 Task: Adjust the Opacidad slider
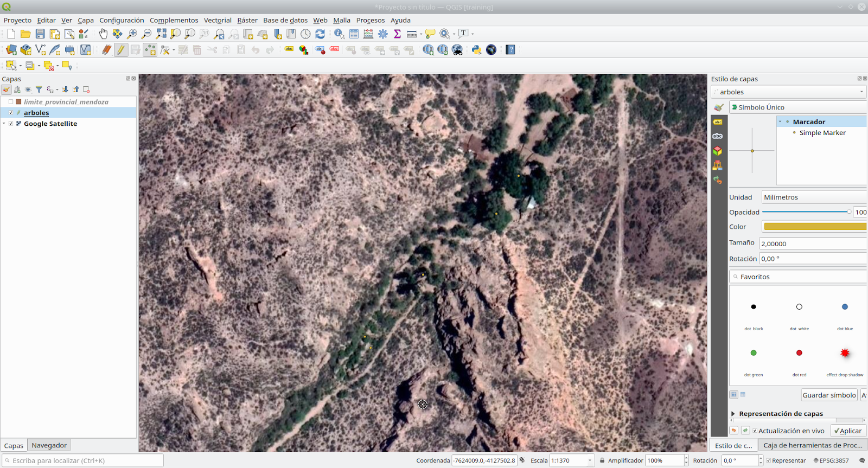click(x=807, y=212)
